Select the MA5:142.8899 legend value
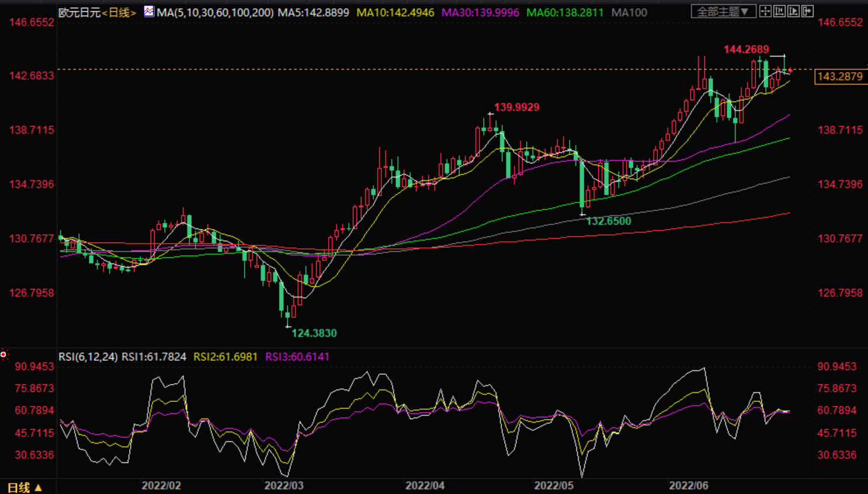 (x=314, y=12)
